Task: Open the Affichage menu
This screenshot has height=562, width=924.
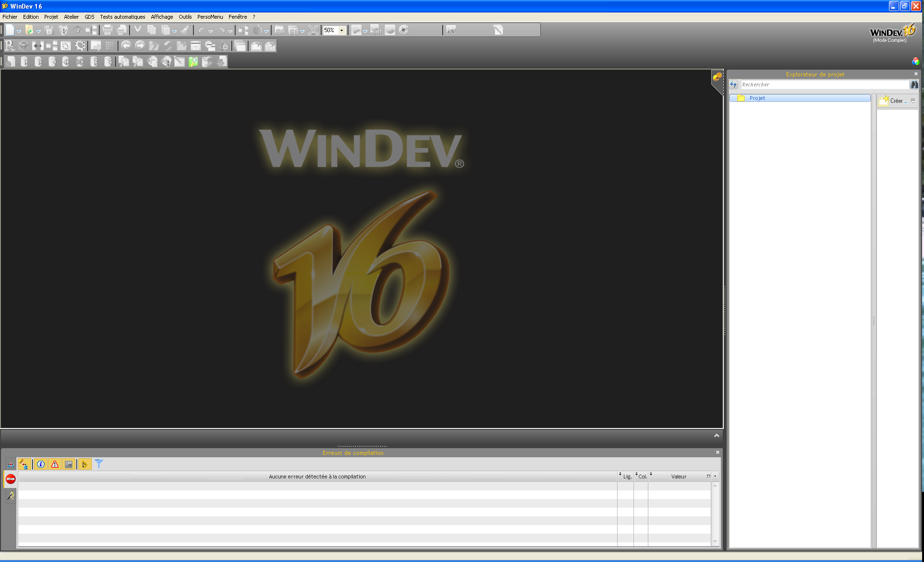Action: [x=162, y=17]
